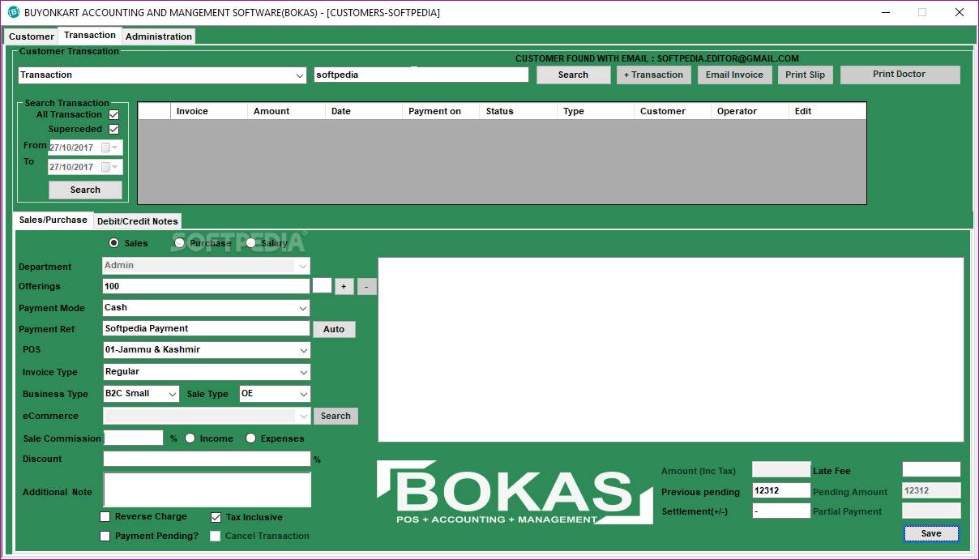Click the Discount input field

tap(207, 459)
